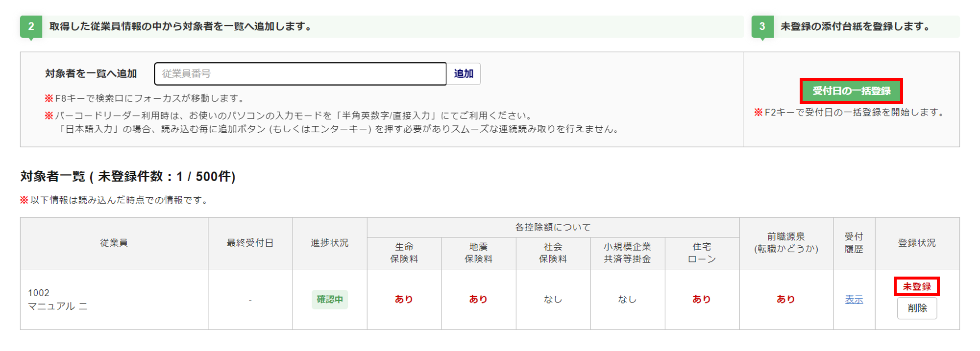
Task: Click the 対象者を一覧へ追加 label
Action: point(91,74)
